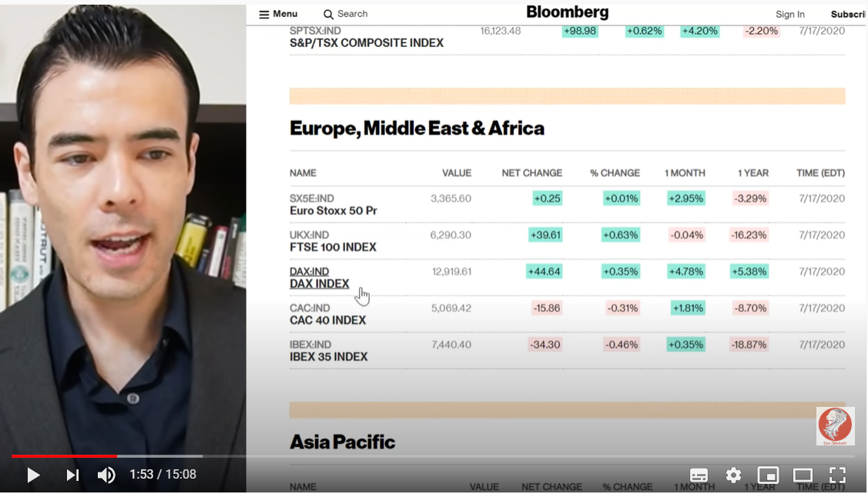Open the Bloomberg Menu hamburger
The image size is (868, 494).
coord(279,14)
